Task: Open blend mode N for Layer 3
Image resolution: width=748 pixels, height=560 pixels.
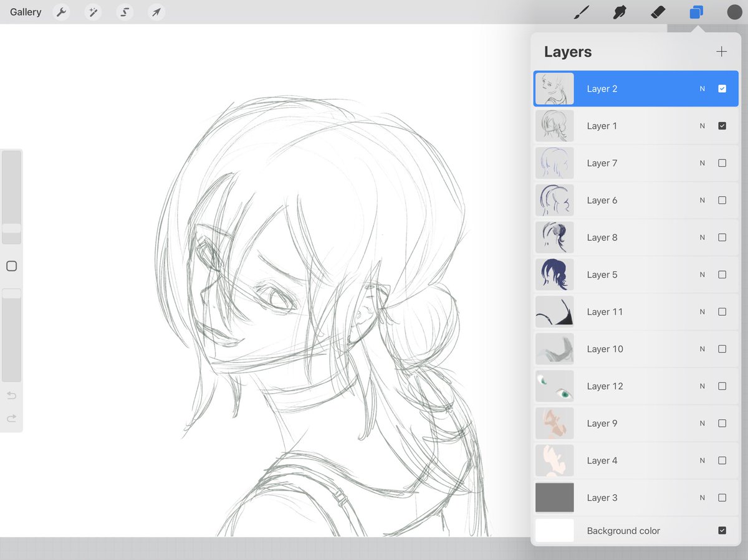Action: [x=702, y=498]
